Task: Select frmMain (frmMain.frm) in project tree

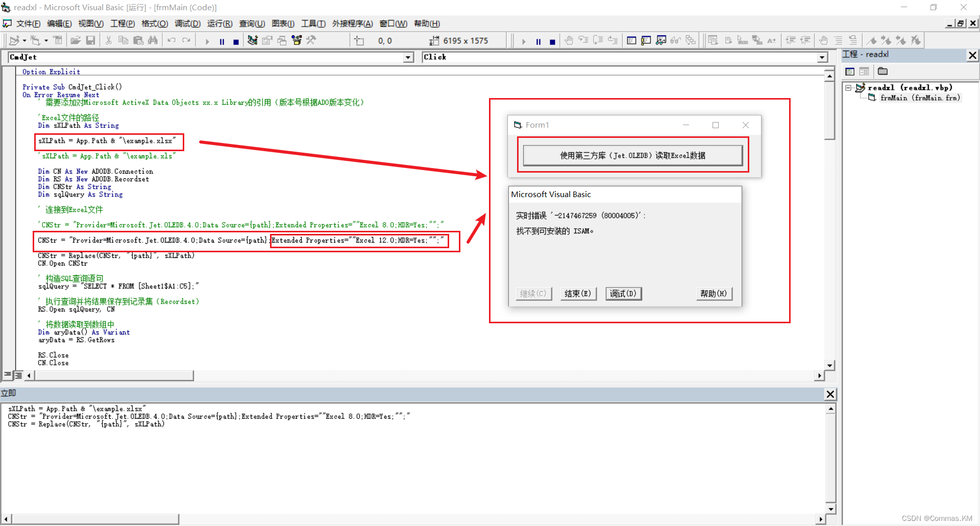Action: (x=920, y=98)
